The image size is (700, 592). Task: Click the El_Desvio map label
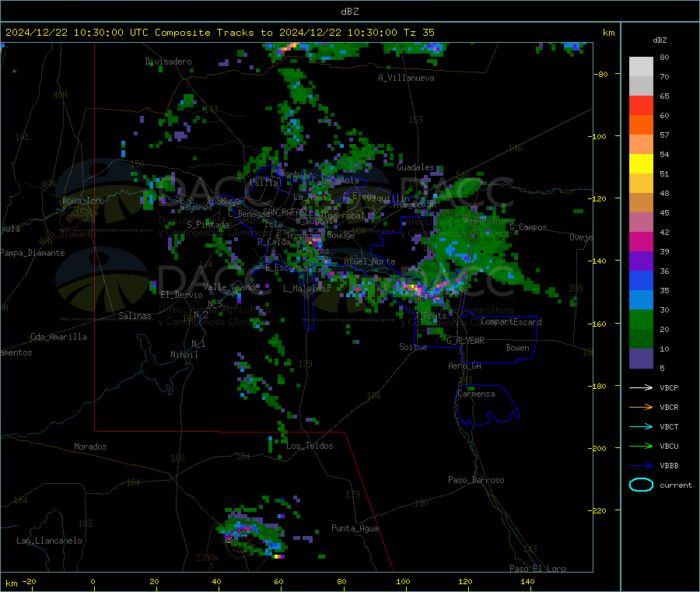pos(182,295)
